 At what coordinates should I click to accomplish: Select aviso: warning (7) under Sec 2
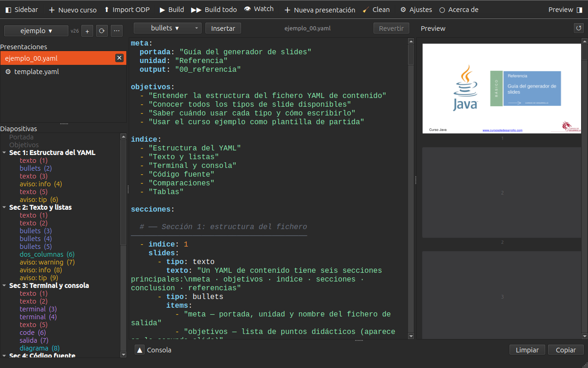[47, 262]
